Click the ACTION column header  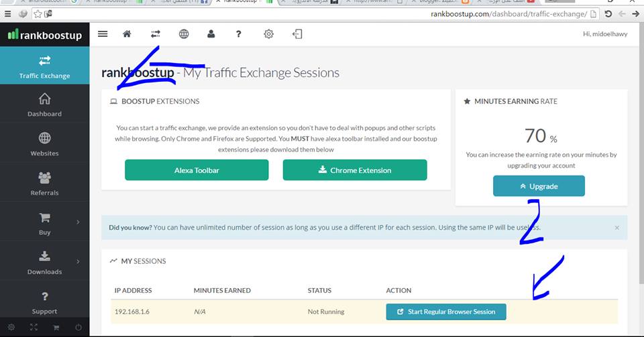pos(398,290)
